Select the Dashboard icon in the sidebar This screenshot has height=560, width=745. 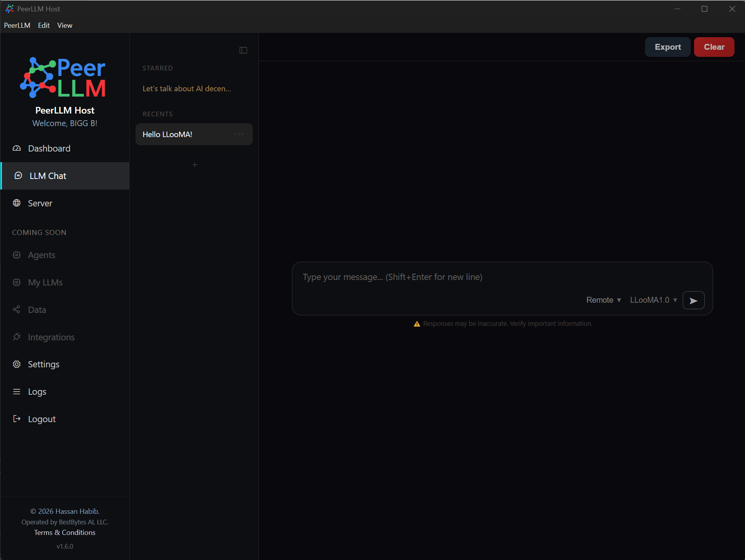(16, 148)
